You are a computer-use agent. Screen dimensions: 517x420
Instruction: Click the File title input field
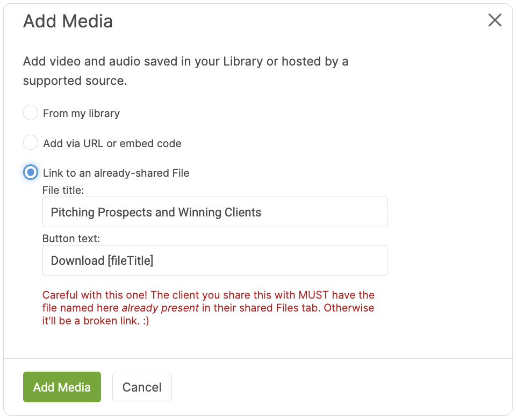click(x=214, y=212)
